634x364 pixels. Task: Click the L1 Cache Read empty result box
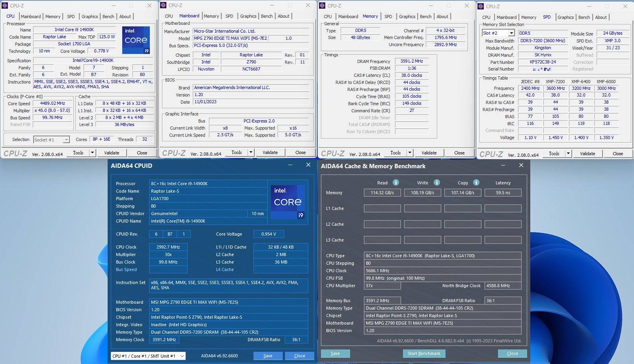pyautogui.click(x=382, y=208)
